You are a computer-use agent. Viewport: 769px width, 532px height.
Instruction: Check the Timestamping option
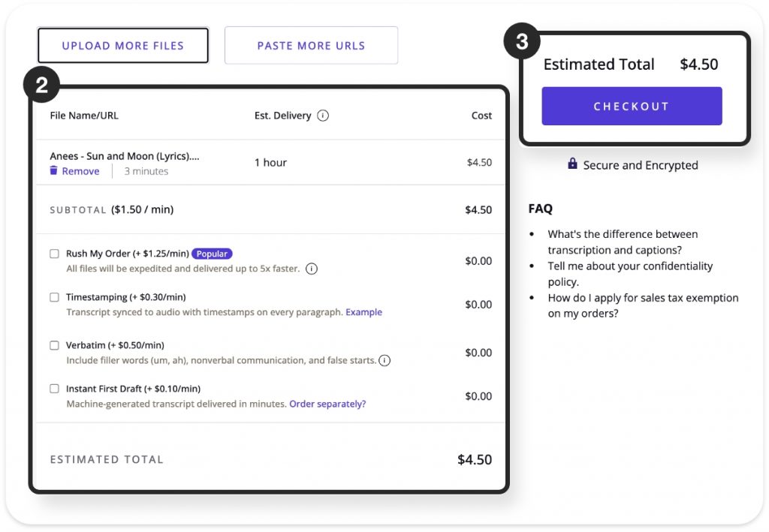tap(54, 297)
